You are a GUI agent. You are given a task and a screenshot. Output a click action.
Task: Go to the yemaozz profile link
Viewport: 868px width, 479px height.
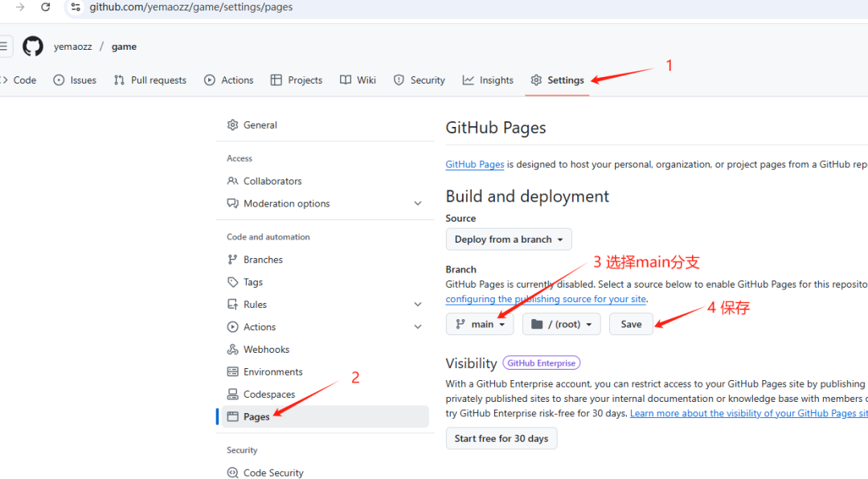(x=73, y=47)
